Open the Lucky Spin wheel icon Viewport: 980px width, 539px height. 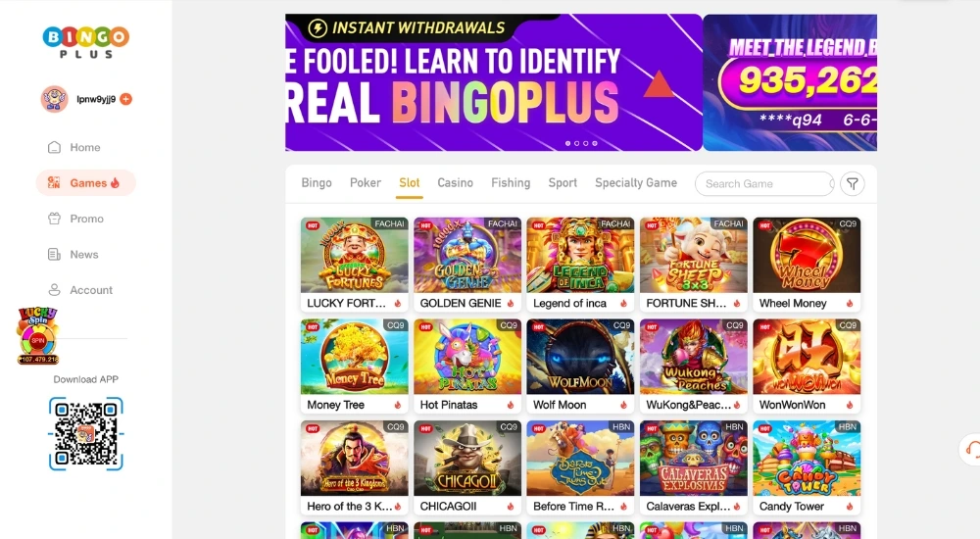pyautogui.click(x=38, y=336)
